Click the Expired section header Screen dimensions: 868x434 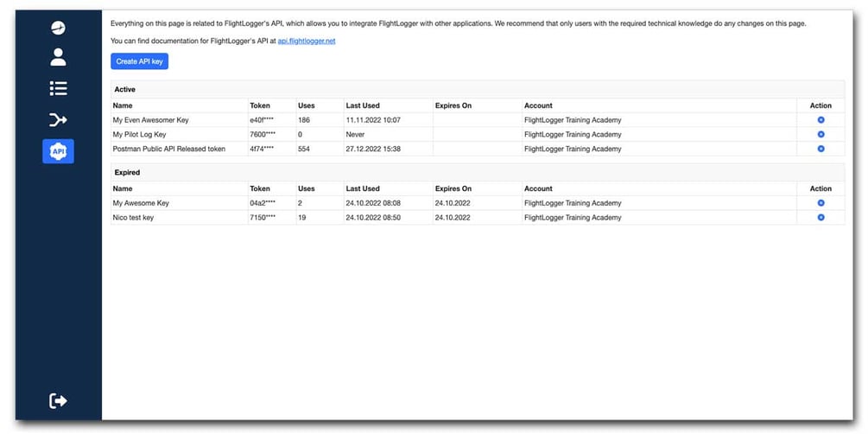pyautogui.click(x=477, y=172)
